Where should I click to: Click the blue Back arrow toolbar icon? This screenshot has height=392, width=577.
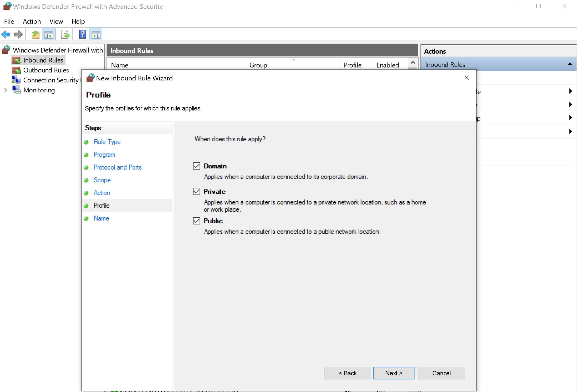coord(6,35)
